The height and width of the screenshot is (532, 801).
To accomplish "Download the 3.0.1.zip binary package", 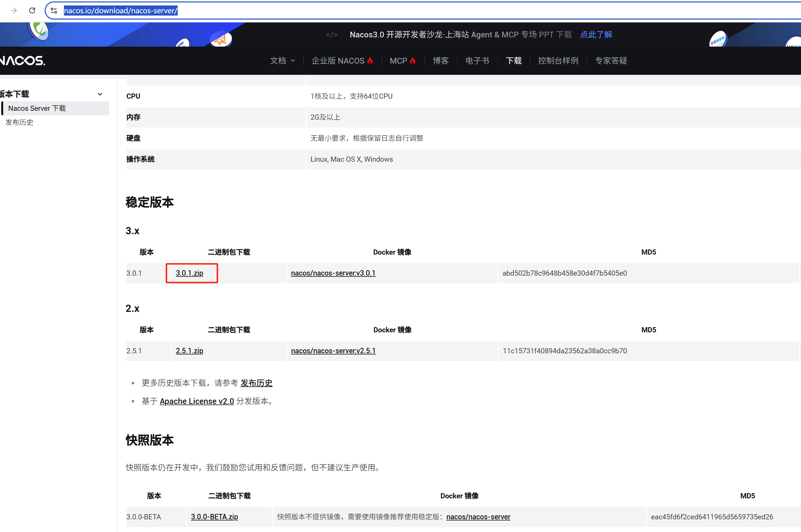I will [x=189, y=273].
